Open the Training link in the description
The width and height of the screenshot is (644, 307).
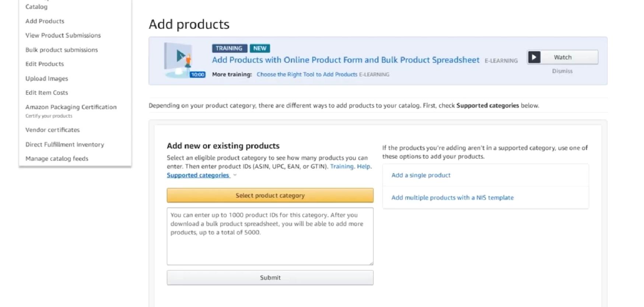[342, 166]
